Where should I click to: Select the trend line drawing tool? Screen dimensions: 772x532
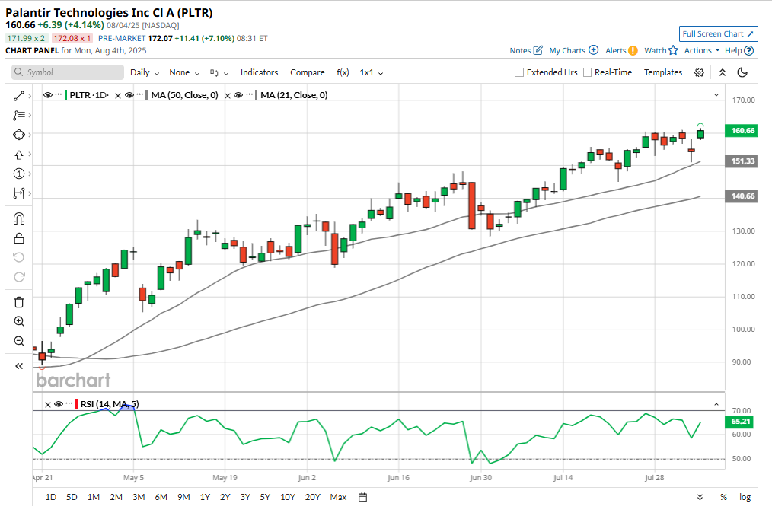point(19,96)
